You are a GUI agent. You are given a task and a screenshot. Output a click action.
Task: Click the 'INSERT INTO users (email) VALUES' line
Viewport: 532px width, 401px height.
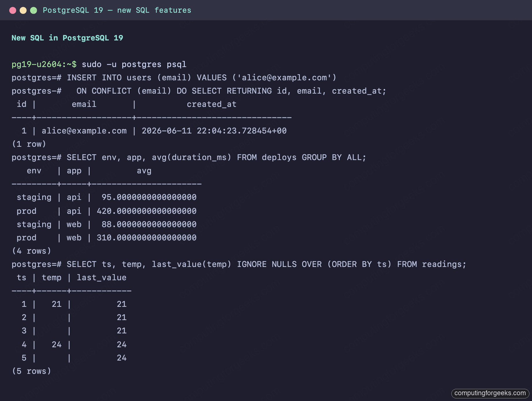[x=174, y=78]
